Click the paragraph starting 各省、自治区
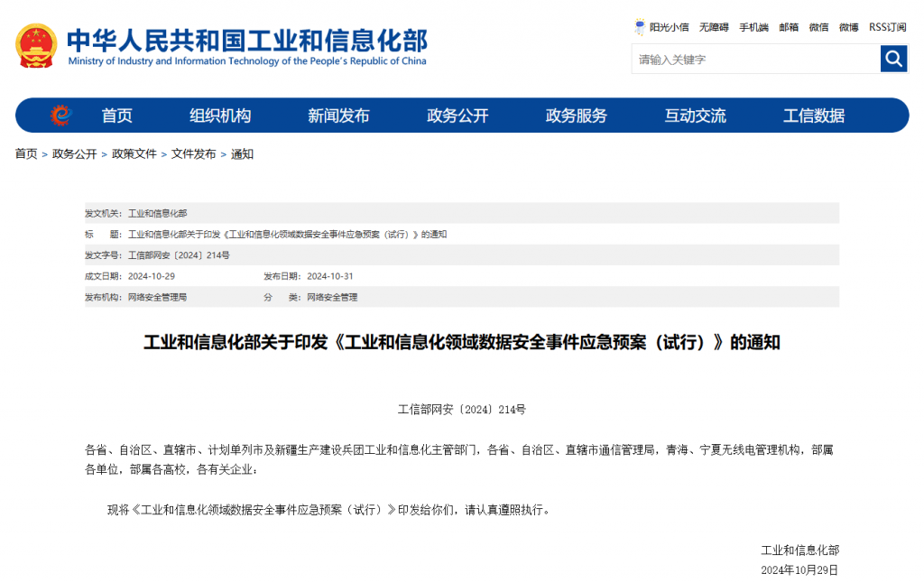The height and width of the screenshot is (583, 924). [x=459, y=459]
